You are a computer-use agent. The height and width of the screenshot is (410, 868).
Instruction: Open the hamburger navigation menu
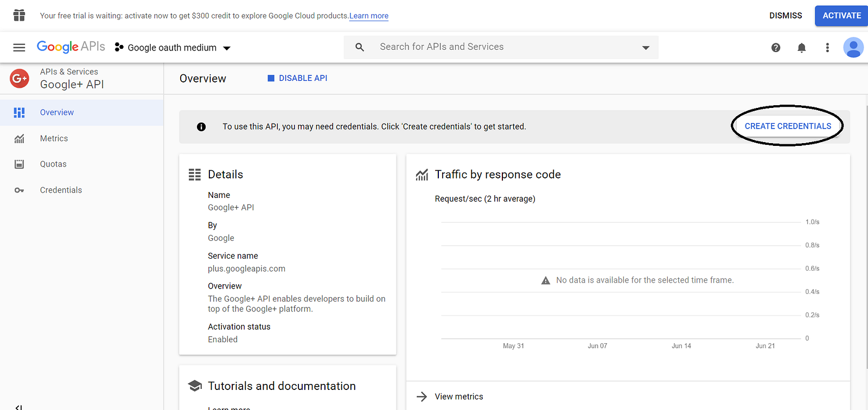tap(19, 48)
